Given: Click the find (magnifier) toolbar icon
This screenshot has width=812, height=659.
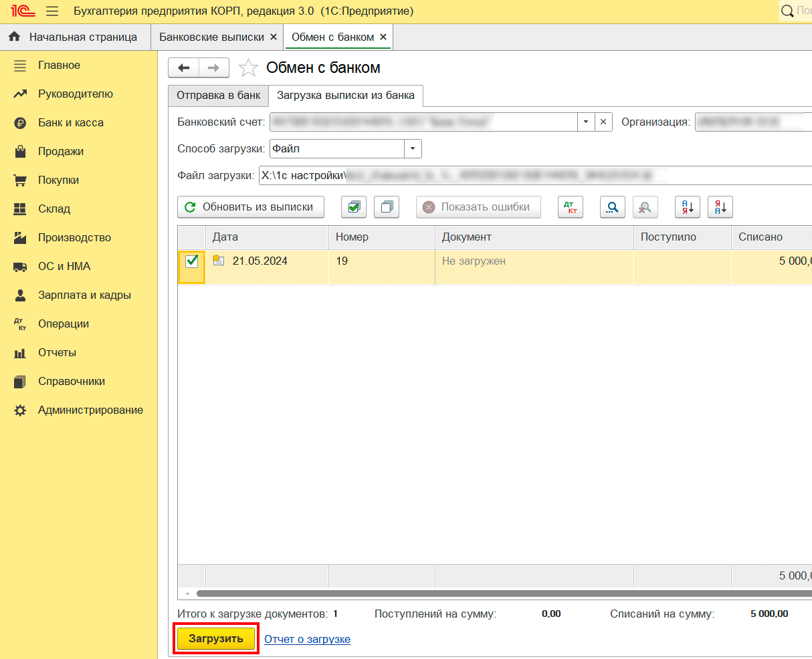Looking at the screenshot, I should [x=612, y=207].
